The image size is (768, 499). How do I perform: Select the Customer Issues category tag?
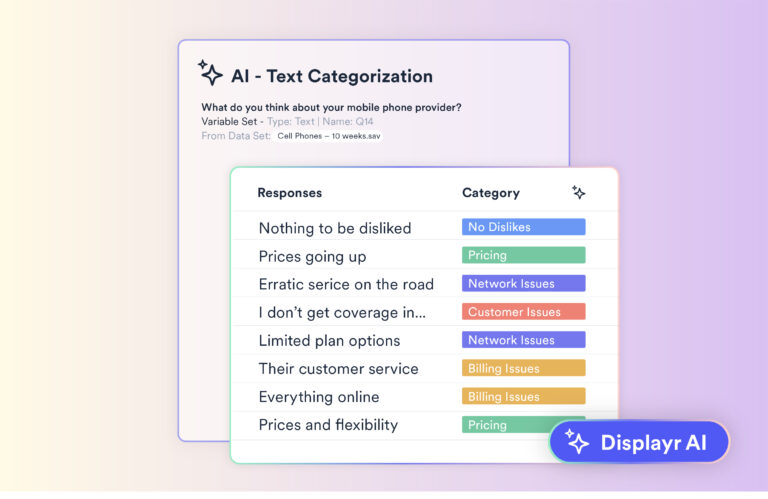[x=523, y=312]
